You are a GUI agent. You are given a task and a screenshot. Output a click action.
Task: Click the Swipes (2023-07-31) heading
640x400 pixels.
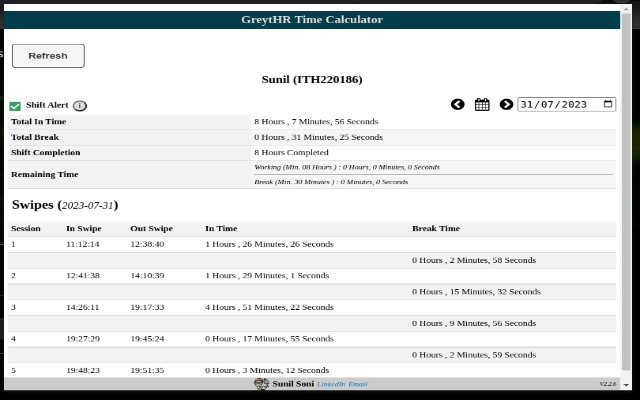click(65, 205)
